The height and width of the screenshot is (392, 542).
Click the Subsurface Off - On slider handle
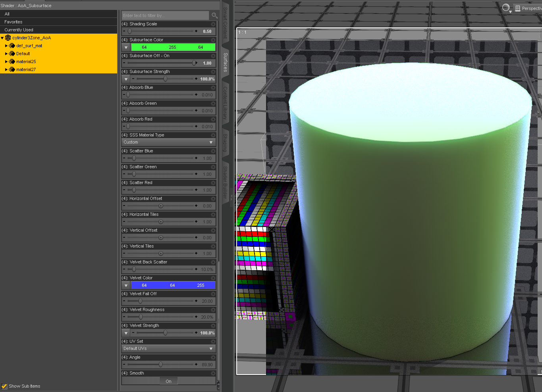pyautogui.click(x=194, y=63)
